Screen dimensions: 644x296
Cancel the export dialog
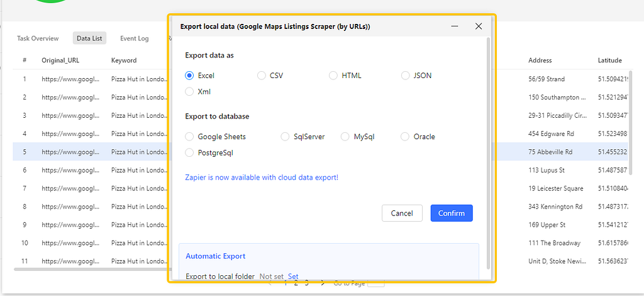402,213
